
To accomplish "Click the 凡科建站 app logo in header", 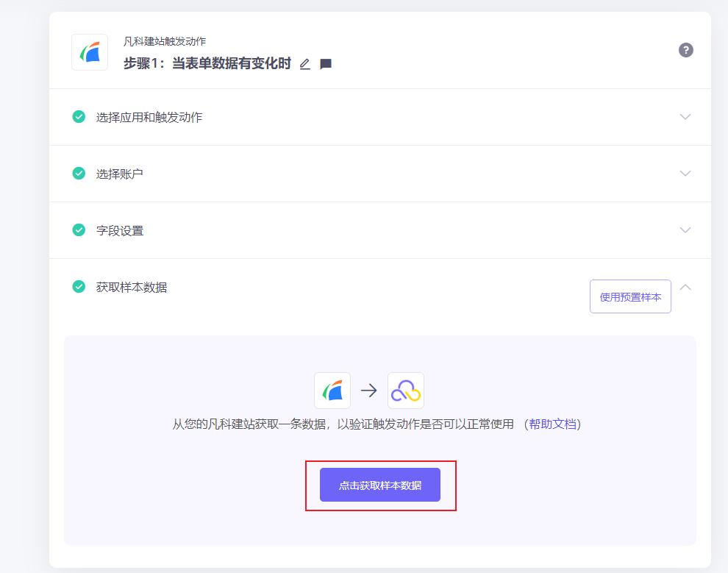I will pyautogui.click(x=90, y=52).
